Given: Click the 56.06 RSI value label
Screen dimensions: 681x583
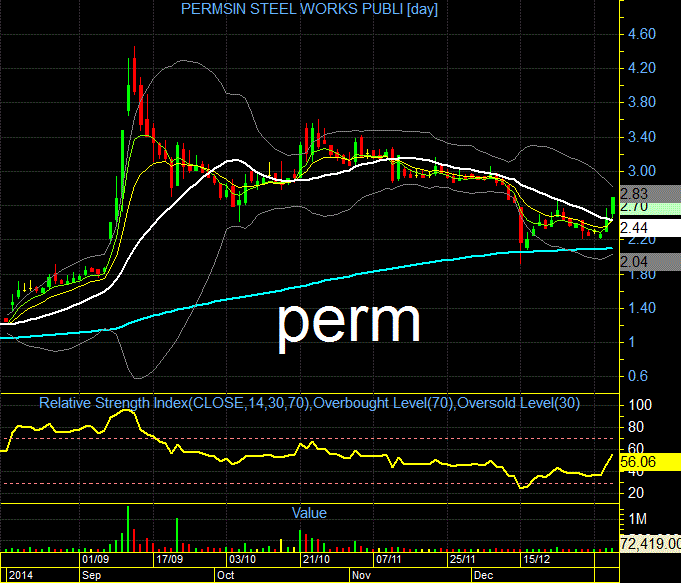Looking at the screenshot, I should 650,461.
